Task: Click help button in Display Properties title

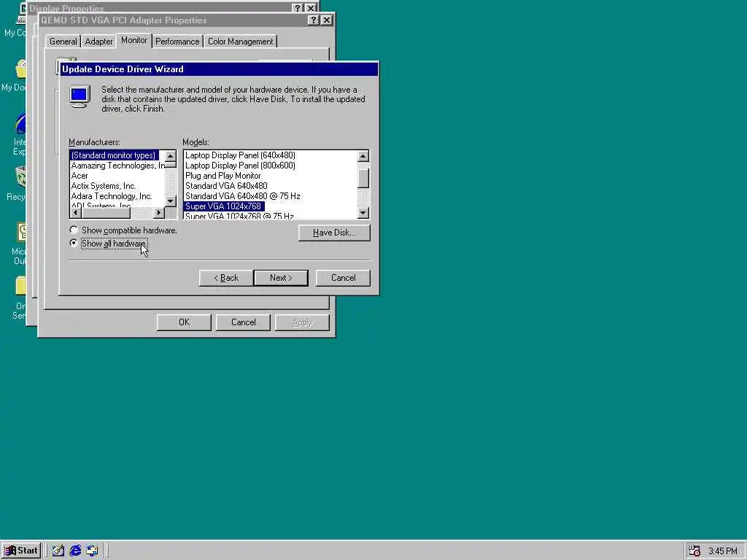Action: tap(298, 8)
